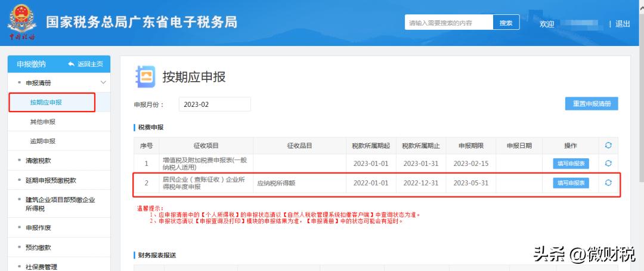
Task: Click date cell 2023-05-31
Action: (x=470, y=183)
